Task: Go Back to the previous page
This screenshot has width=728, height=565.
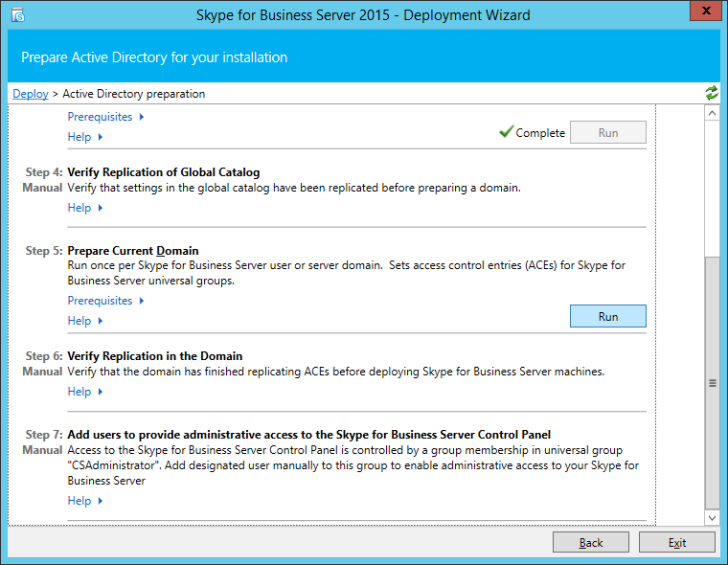Action: click(x=591, y=542)
